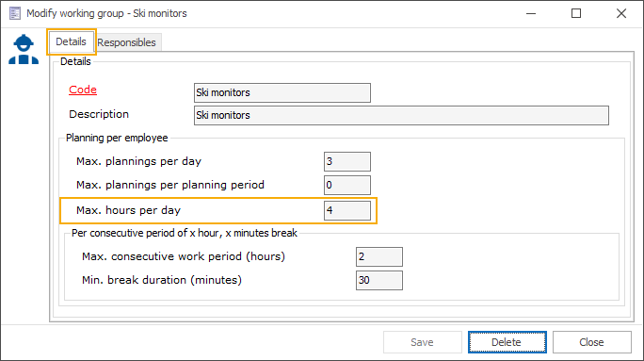Click the window title bar document icon
644x361 pixels.
(15, 13)
